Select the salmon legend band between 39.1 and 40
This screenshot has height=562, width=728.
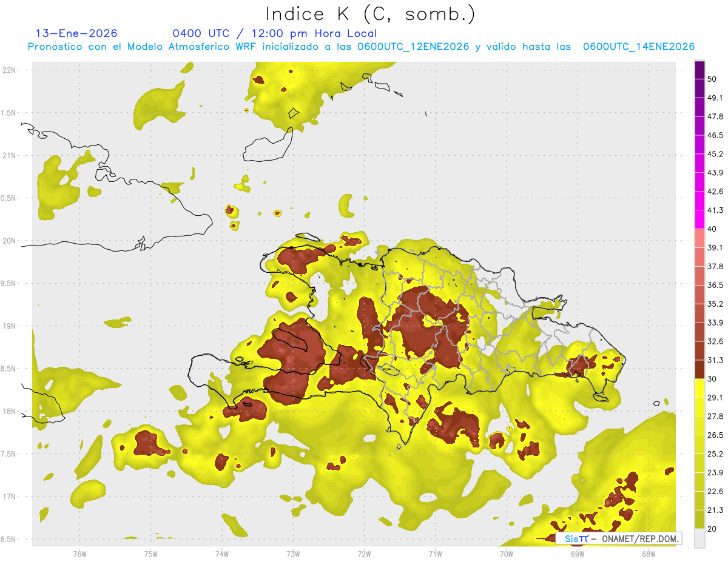point(699,238)
